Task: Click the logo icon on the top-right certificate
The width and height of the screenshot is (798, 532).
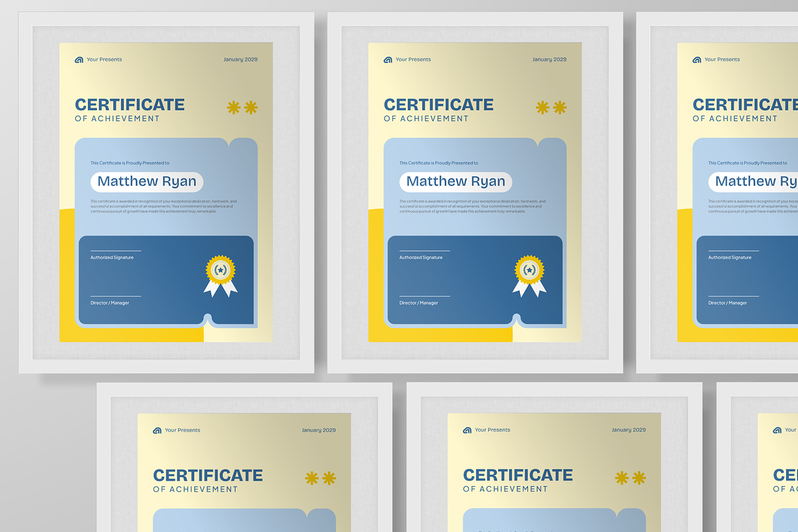Action: click(x=697, y=60)
